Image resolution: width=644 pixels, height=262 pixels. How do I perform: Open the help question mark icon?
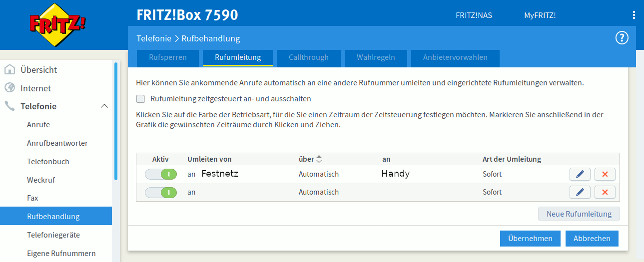pos(622,38)
